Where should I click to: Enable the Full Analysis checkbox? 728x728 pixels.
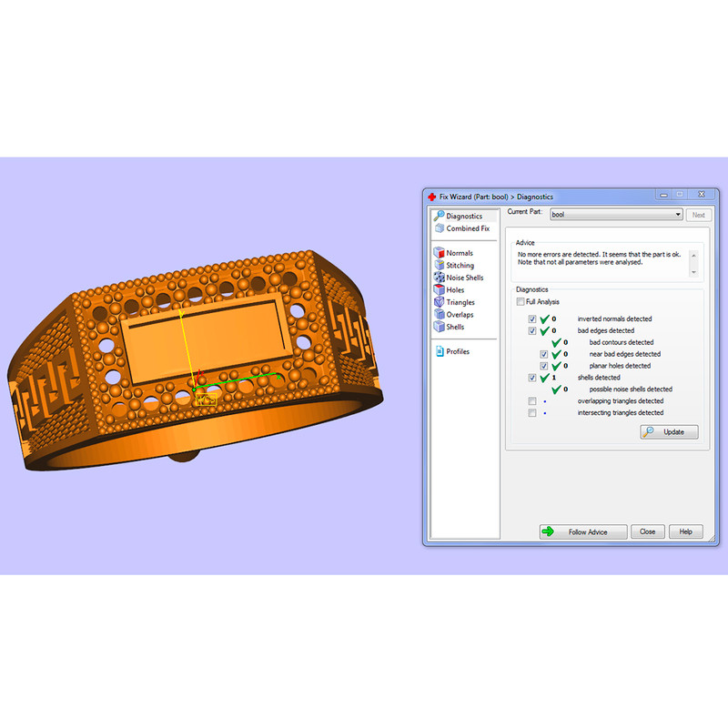[x=521, y=302]
